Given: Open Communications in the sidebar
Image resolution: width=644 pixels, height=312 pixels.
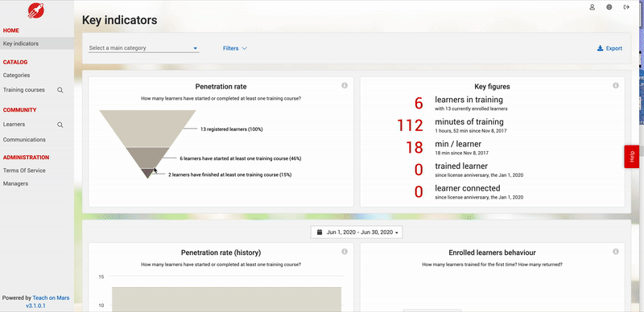Looking at the screenshot, I should click(24, 140).
